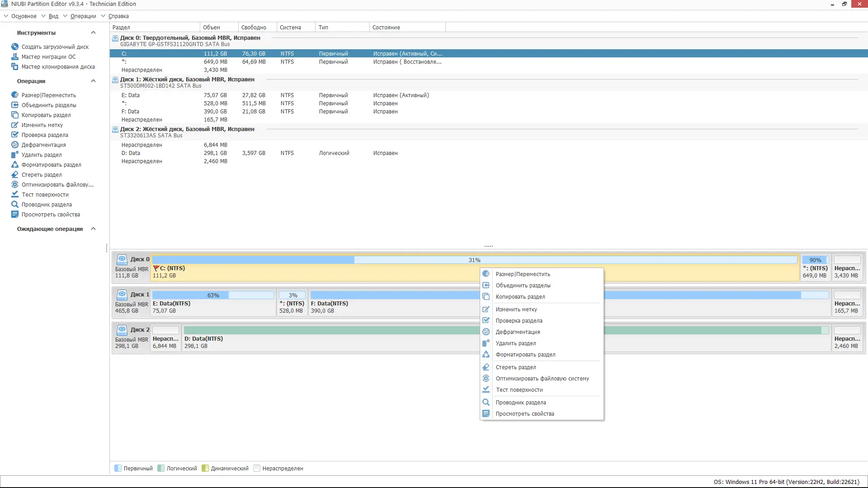
Task: Collapse the Инструменты sidebar section
Action: point(93,33)
